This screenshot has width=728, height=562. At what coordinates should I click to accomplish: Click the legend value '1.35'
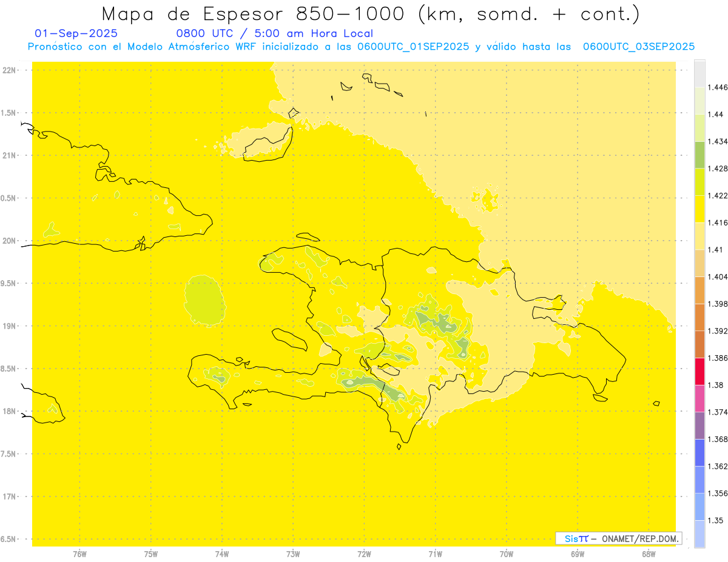pyautogui.click(x=717, y=520)
